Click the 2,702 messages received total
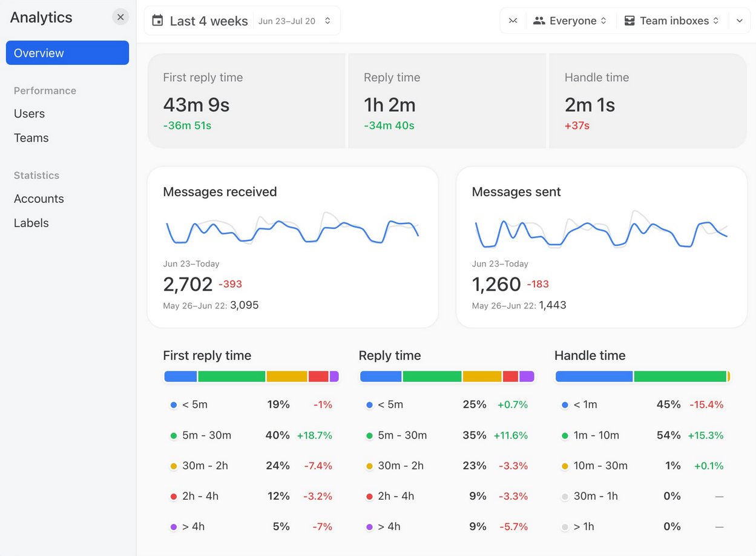756x556 pixels. (x=188, y=284)
